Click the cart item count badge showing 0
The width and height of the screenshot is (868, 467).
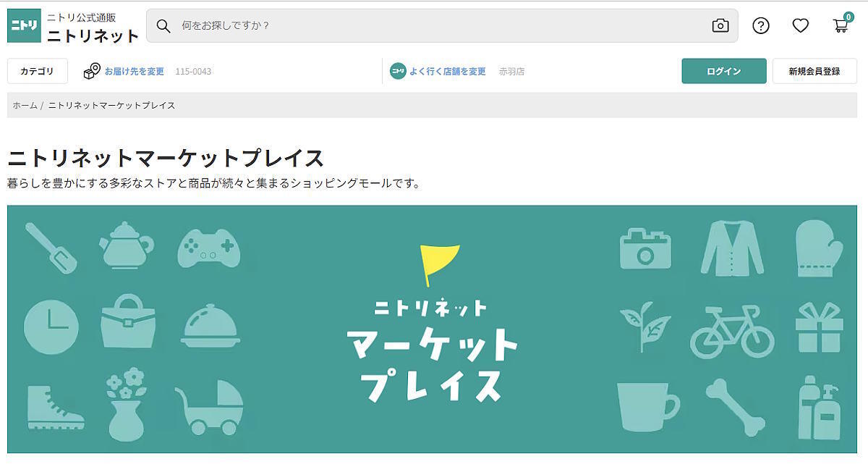[x=849, y=16]
